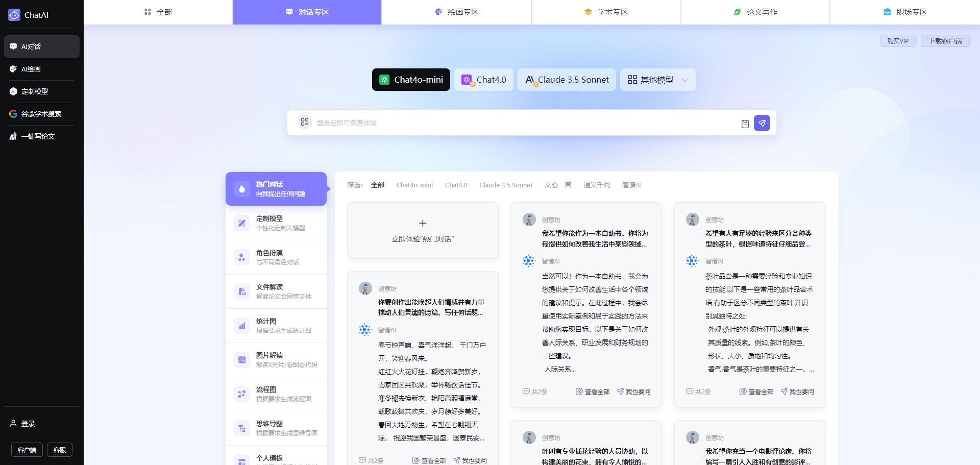Open the 插花 conversation card

(586, 443)
